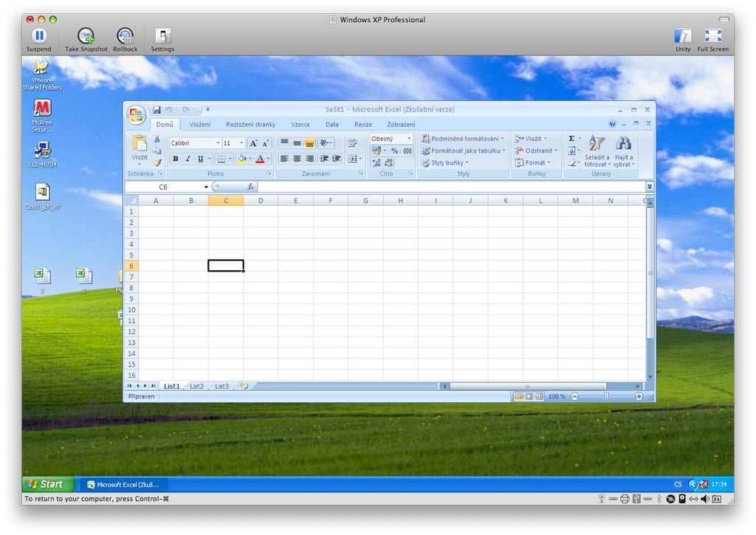Click Take Snapshot in VMware toolbar
Viewport: 756px width, 535px height.
tap(86, 40)
